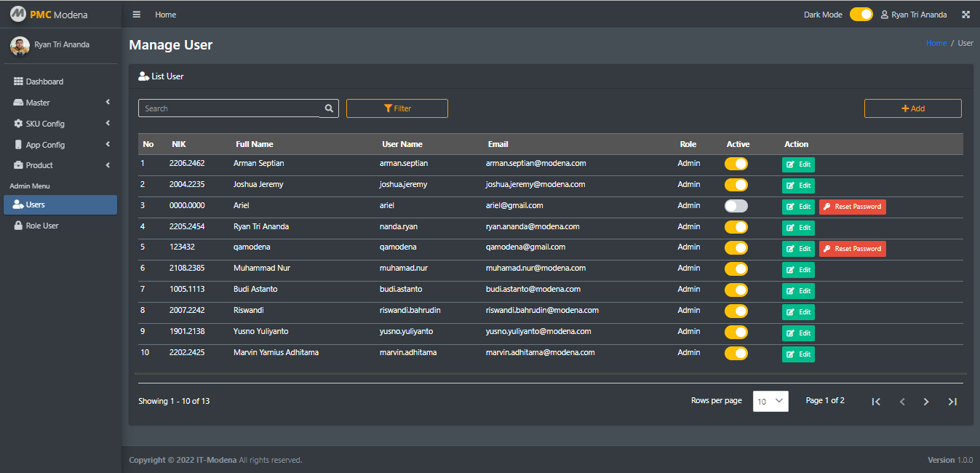Click the Role column header
The height and width of the screenshot is (473, 980).
pyautogui.click(x=688, y=144)
